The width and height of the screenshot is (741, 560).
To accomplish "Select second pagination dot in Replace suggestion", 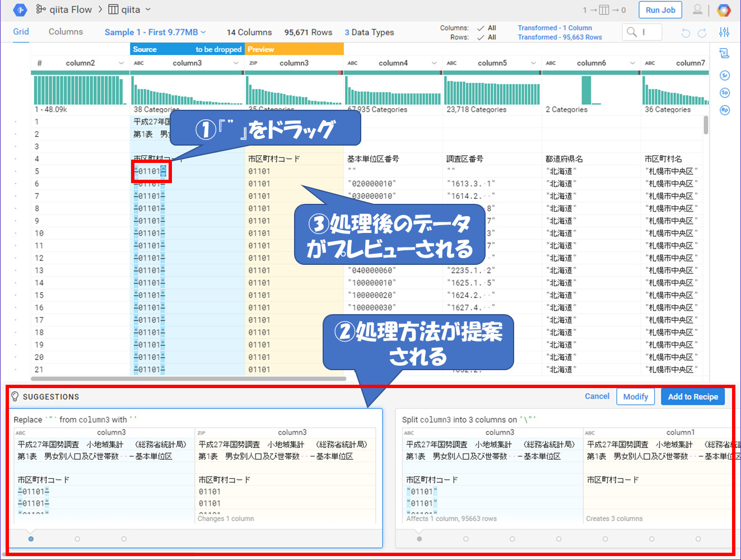I will coord(77,539).
